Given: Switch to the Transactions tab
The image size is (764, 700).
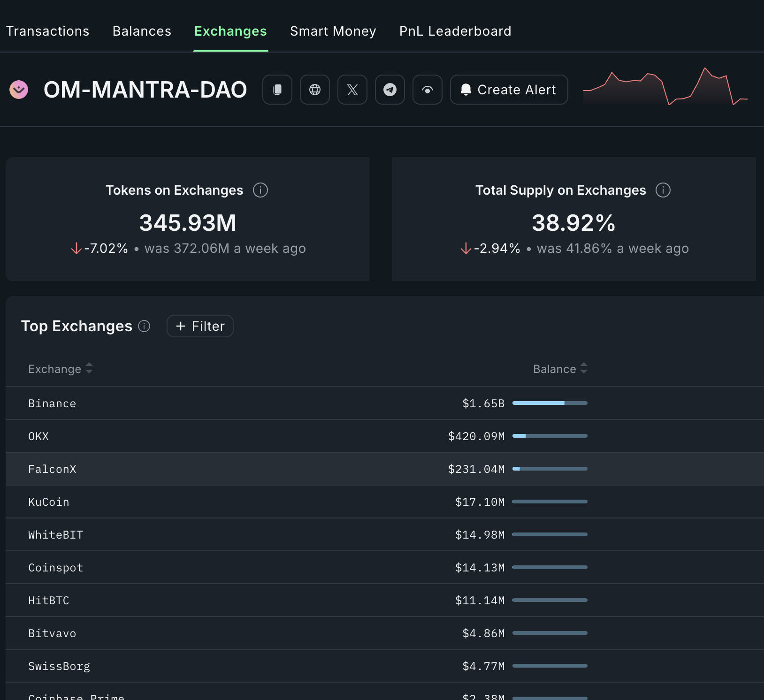Looking at the screenshot, I should pyautogui.click(x=47, y=31).
